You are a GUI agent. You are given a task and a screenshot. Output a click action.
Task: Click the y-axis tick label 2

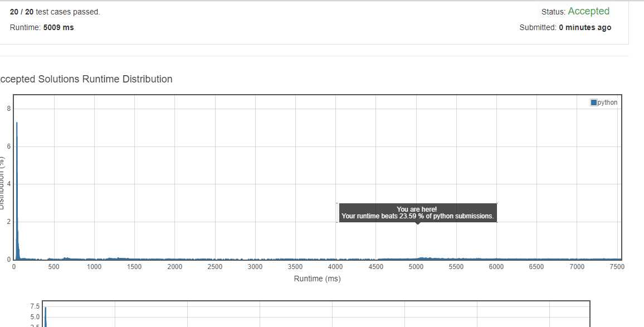pos(8,222)
